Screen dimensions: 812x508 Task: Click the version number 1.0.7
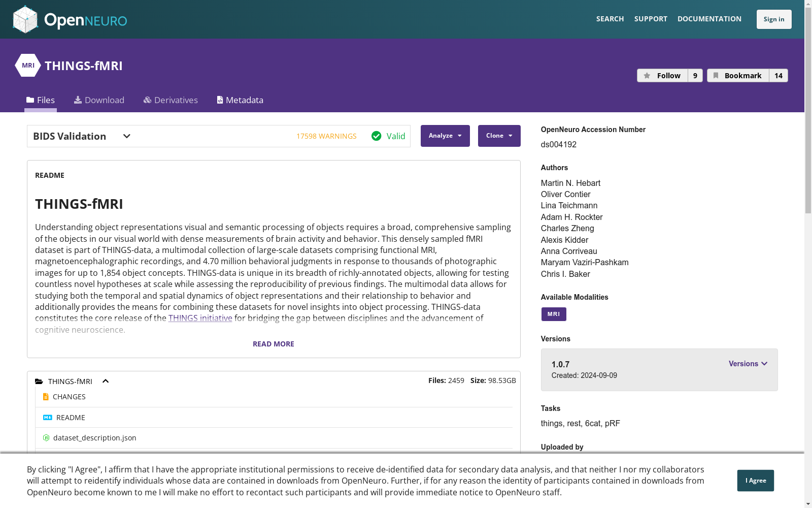(x=560, y=364)
